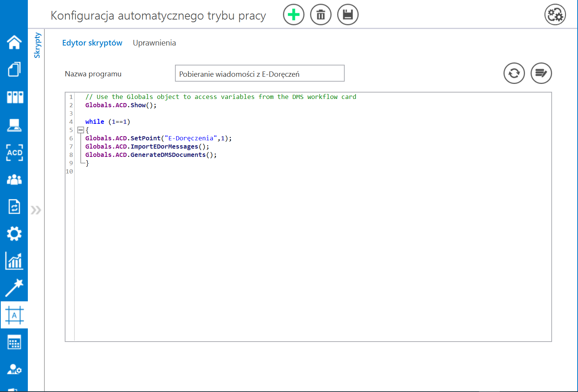Collapse the while loop code block
Image resolution: width=578 pixels, height=392 pixels.
pyautogui.click(x=81, y=130)
